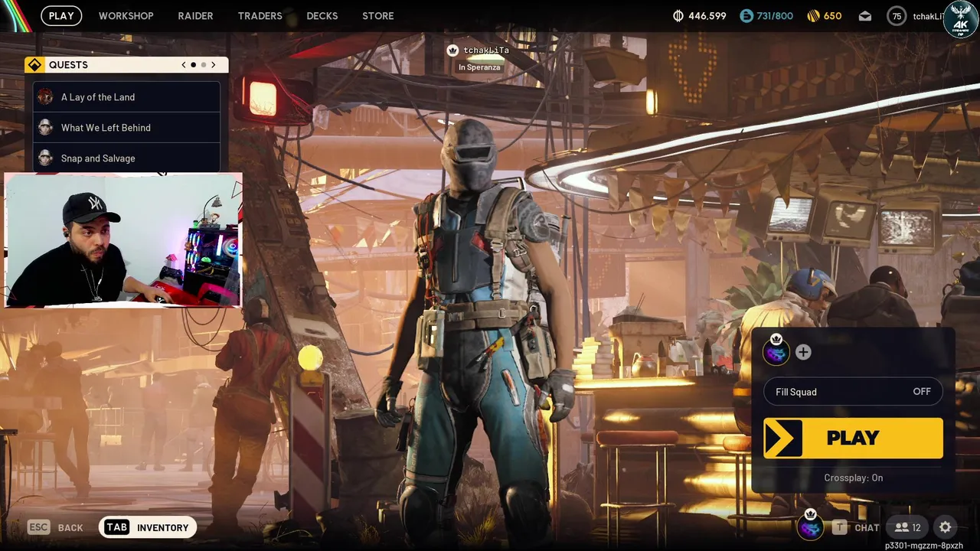Click the squad leader avatar in play panel
980x551 pixels.
click(x=776, y=351)
